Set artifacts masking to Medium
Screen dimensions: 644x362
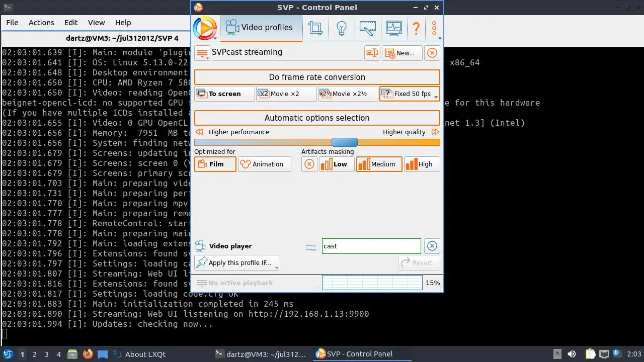pos(379,164)
